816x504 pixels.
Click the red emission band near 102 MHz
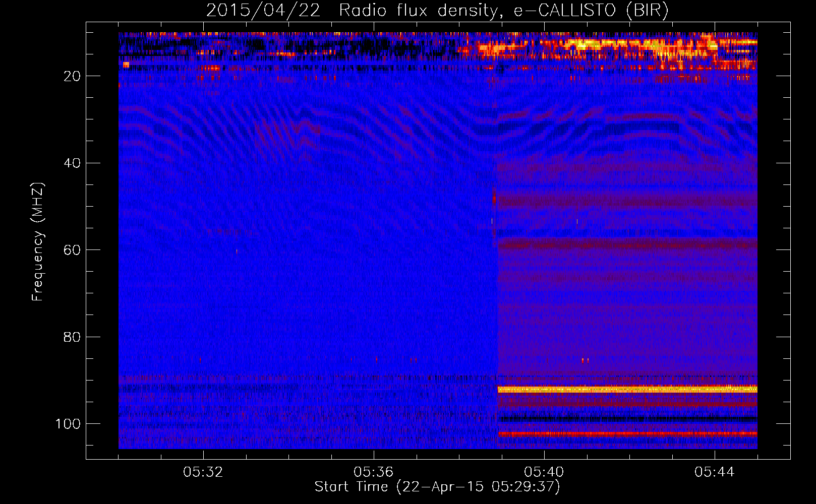[627, 433]
